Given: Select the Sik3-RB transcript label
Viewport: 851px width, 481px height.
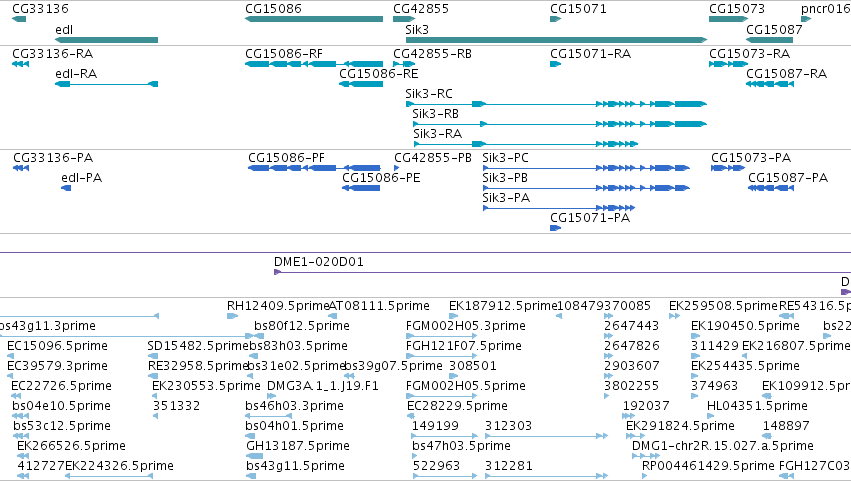Looking at the screenshot, I should tap(435, 114).
